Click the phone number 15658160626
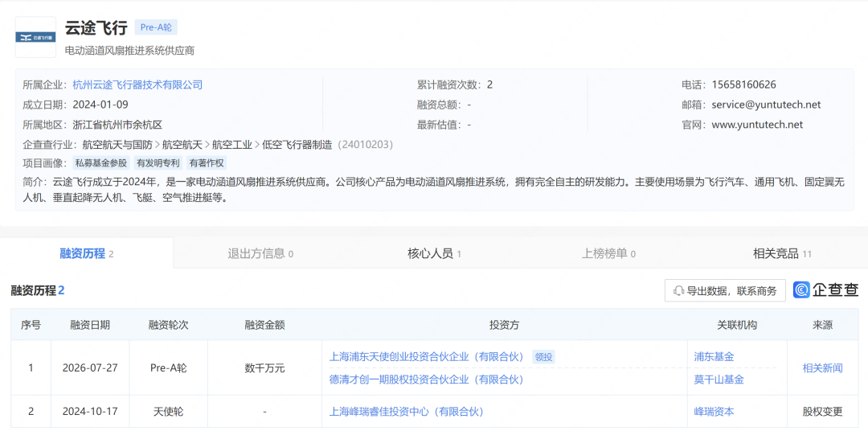This screenshot has width=868, height=431. tap(744, 84)
